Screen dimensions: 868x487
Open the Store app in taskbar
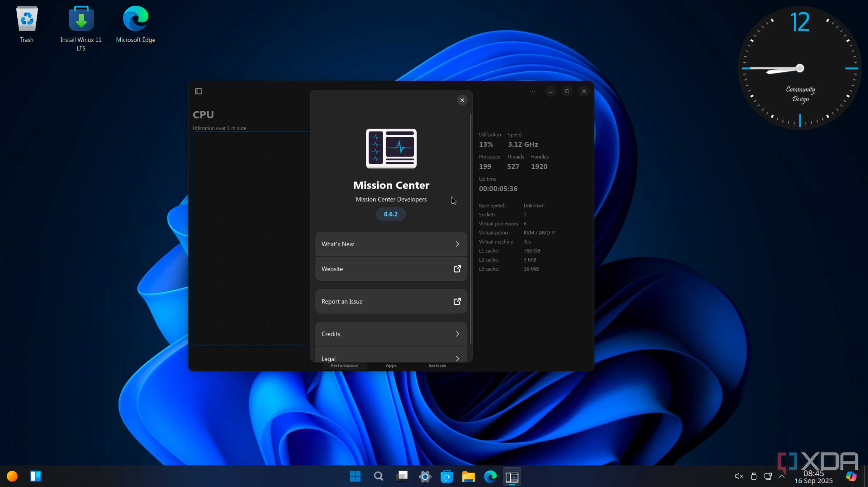(447, 476)
